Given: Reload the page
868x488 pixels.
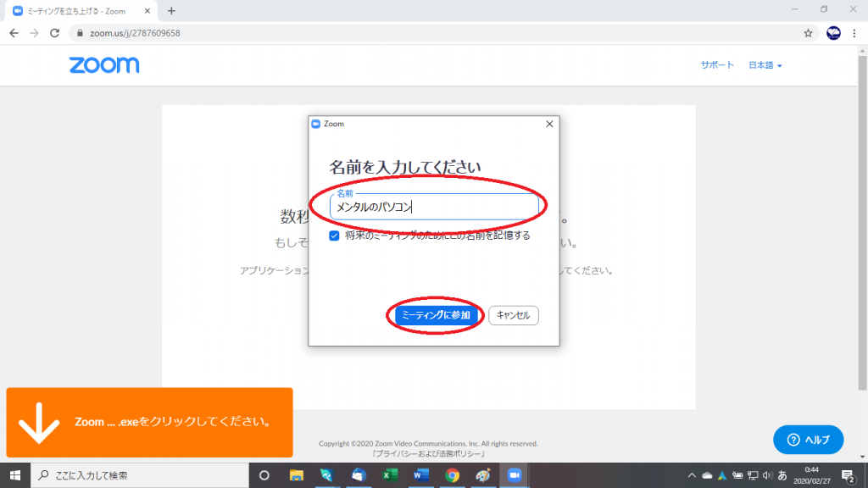Looking at the screenshot, I should [x=54, y=33].
